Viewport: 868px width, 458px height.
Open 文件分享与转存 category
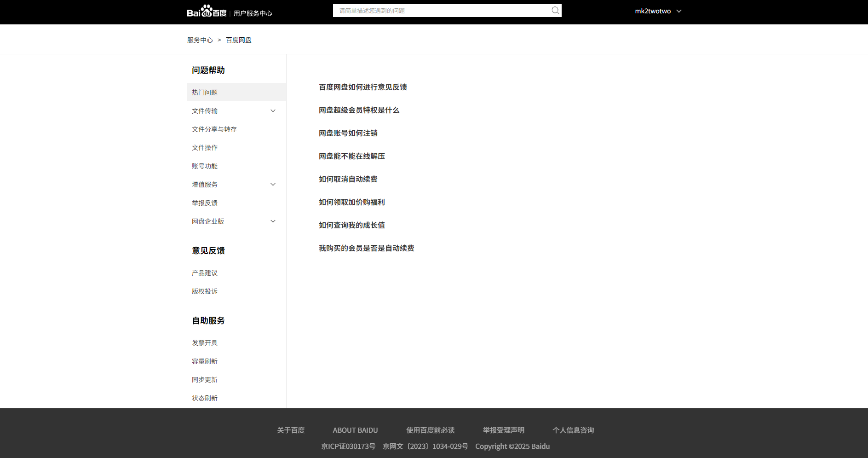(214, 129)
